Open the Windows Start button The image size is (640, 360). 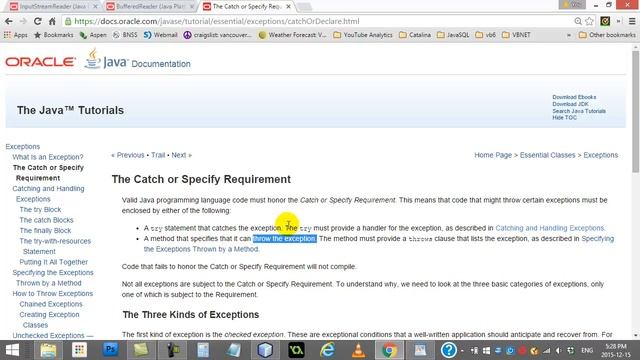point(12,350)
